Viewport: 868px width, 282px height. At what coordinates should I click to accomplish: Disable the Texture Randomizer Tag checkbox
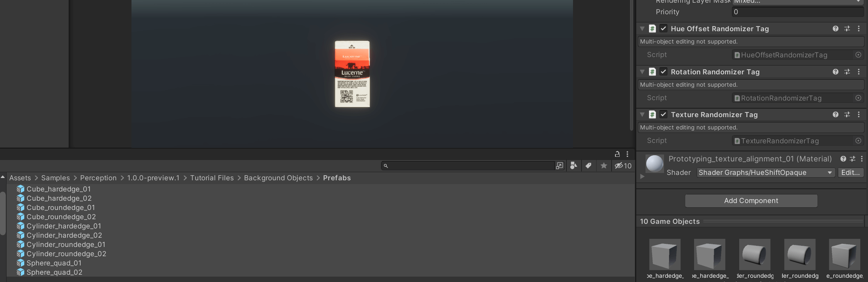coord(664,114)
